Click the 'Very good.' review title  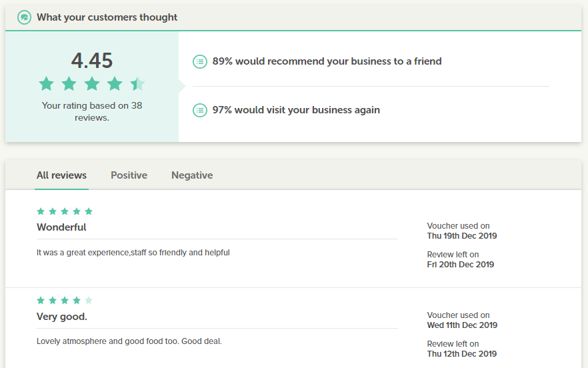[x=62, y=317]
